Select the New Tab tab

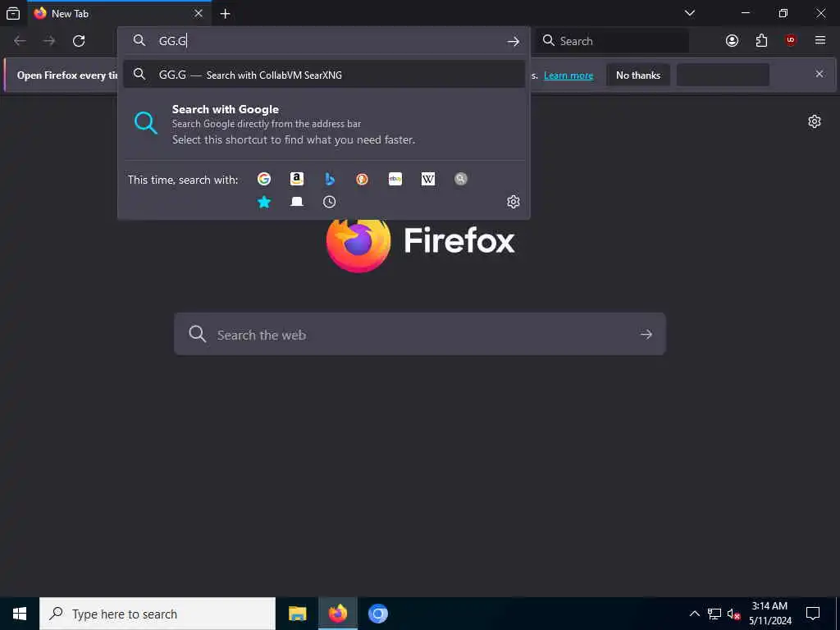tap(119, 13)
